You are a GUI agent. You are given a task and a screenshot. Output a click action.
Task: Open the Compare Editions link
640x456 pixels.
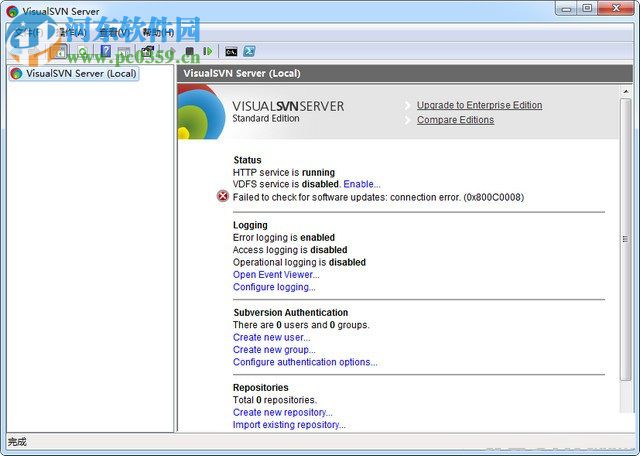(455, 120)
